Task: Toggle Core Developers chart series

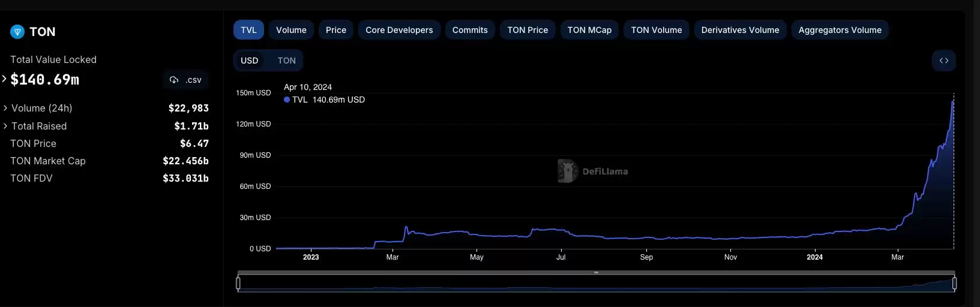Action: (x=399, y=30)
